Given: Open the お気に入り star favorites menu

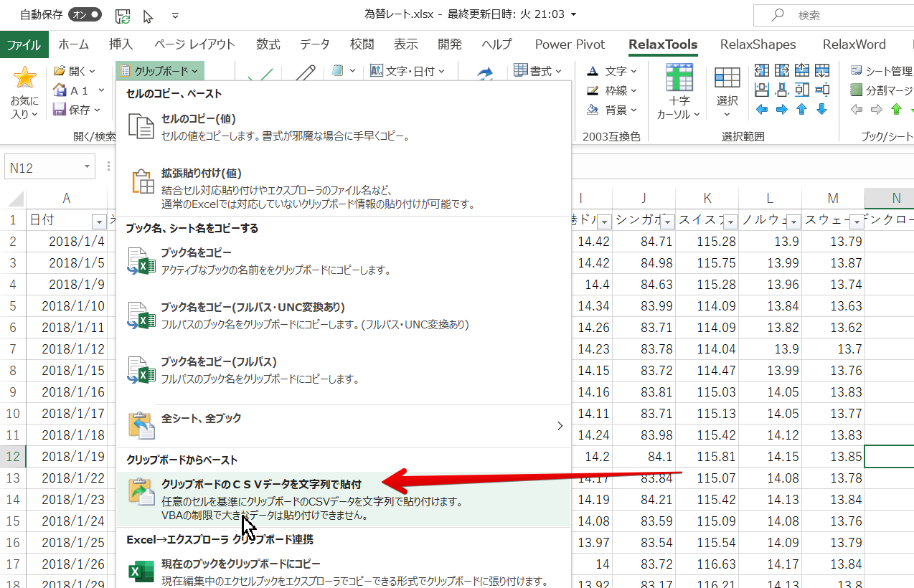Looking at the screenshot, I should tap(24, 93).
